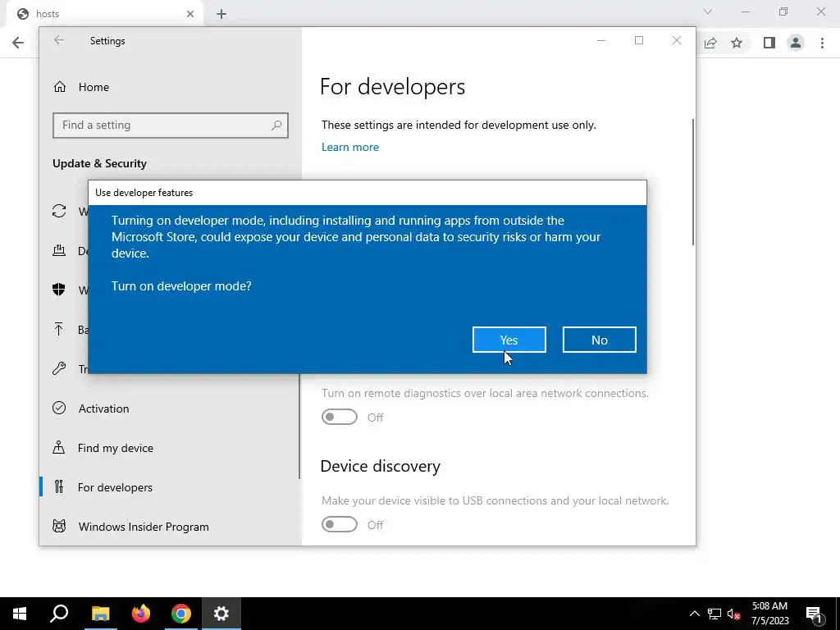
Task: Expand the Chrome tab search chevron
Action: pos(708,11)
